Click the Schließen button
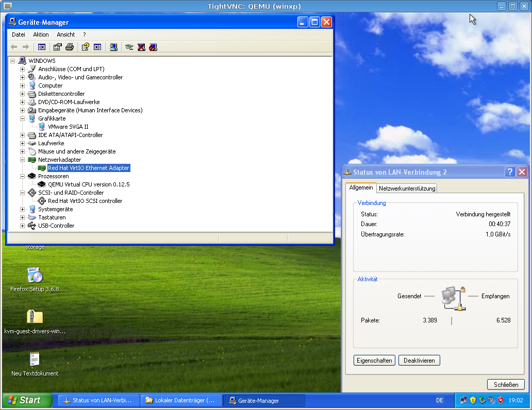Image resolution: width=532 pixels, height=410 pixels. (x=506, y=385)
